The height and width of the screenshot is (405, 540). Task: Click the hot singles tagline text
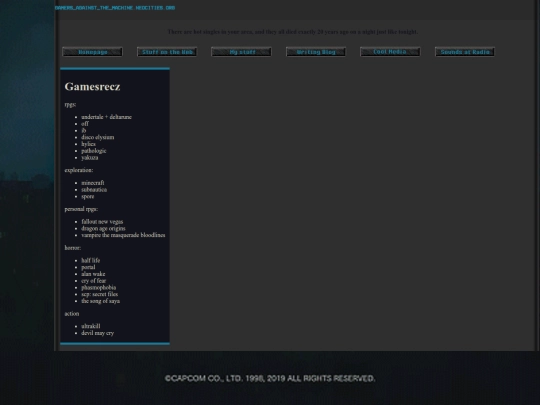click(x=293, y=32)
